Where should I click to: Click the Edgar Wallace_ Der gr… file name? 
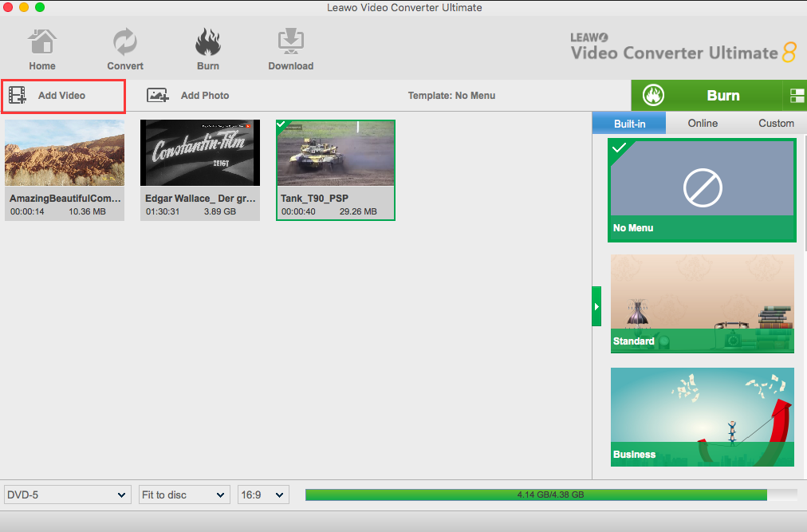click(200, 199)
